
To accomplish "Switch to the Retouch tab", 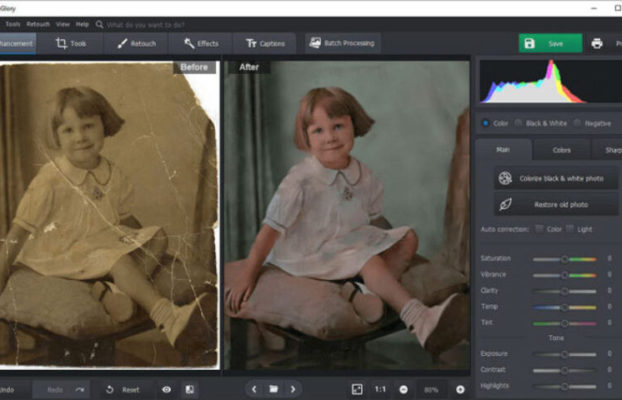I will click(136, 43).
